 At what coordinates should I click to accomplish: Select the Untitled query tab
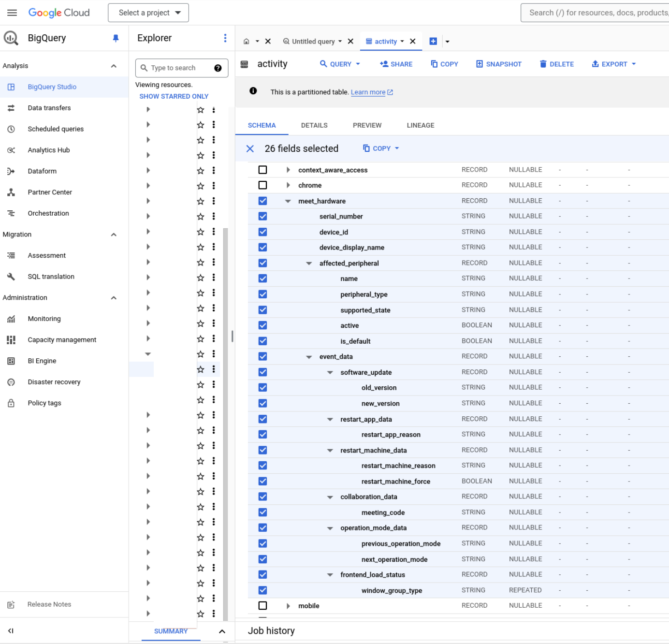coord(313,42)
